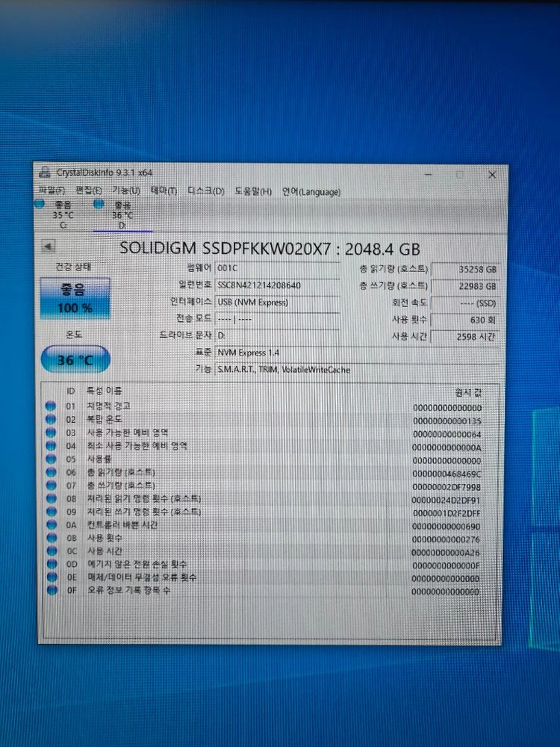Image resolution: width=560 pixels, height=747 pixels.
Task: Click the power on count value 630 회
Action: [464, 320]
